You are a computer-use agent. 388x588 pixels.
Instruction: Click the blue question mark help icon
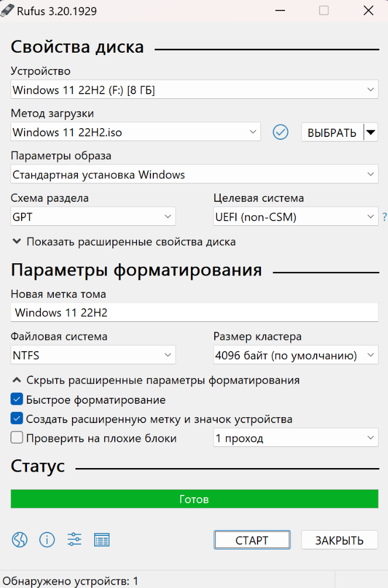[x=384, y=216]
